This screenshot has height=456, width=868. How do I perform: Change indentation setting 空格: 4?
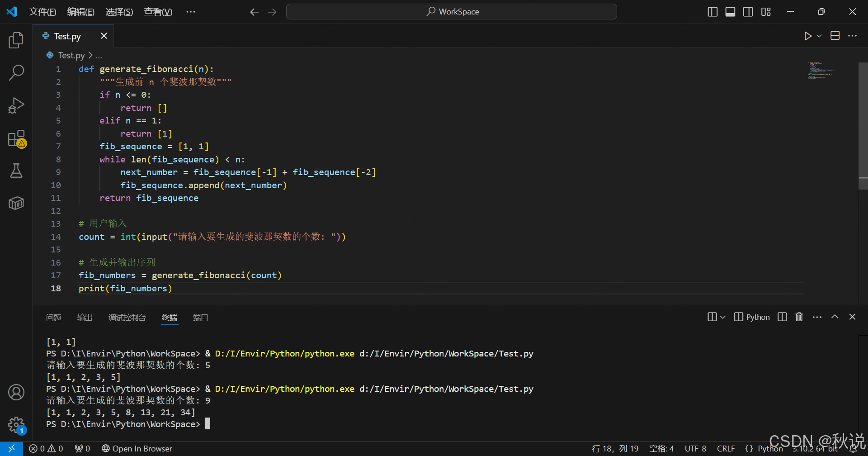[661, 449]
